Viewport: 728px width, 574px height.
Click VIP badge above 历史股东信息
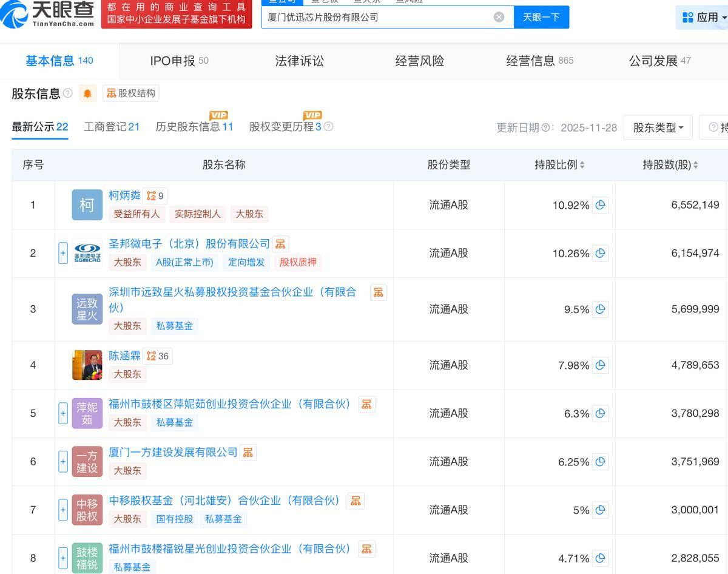coord(218,115)
